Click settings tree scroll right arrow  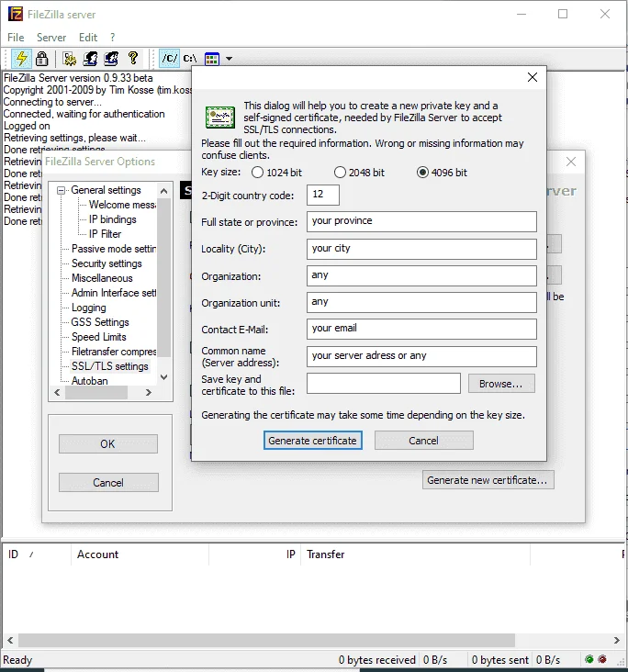[x=149, y=392]
